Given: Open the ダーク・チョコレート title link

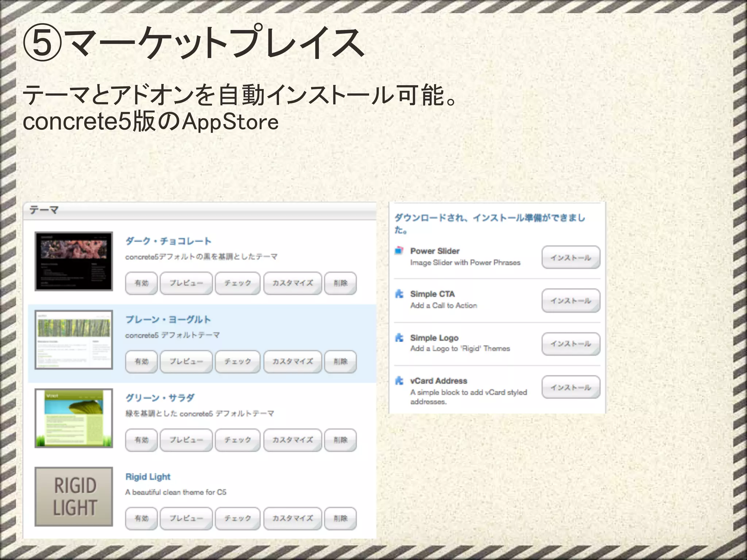Looking at the screenshot, I should [x=169, y=241].
